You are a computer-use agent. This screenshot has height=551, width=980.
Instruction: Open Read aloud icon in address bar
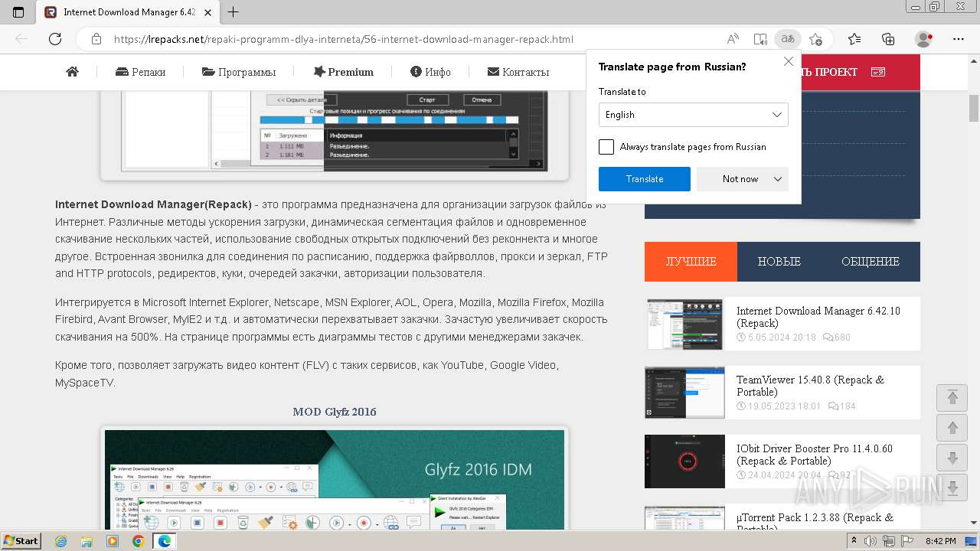733,39
